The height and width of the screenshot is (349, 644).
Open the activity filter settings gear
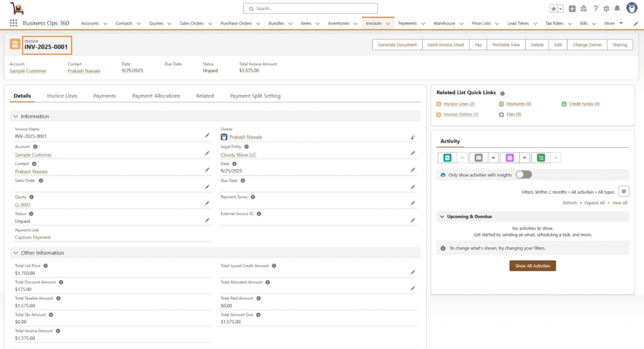coord(623,191)
